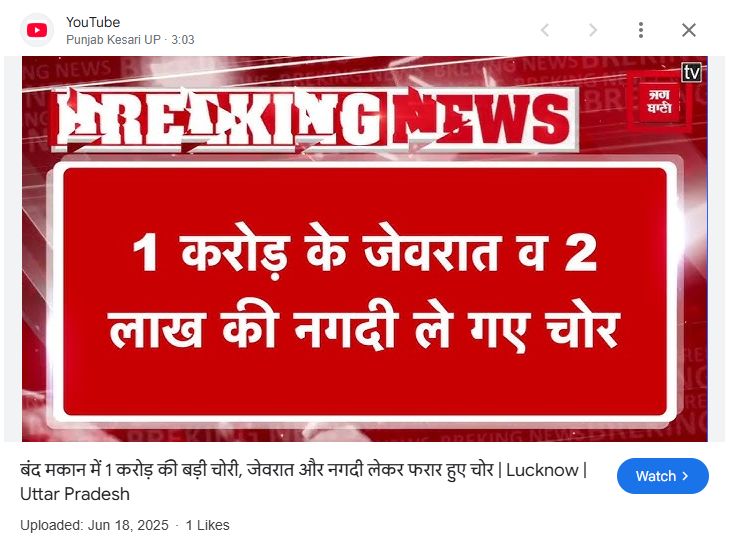Open the video via the Watch button
734x547 pixels.
point(662,476)
